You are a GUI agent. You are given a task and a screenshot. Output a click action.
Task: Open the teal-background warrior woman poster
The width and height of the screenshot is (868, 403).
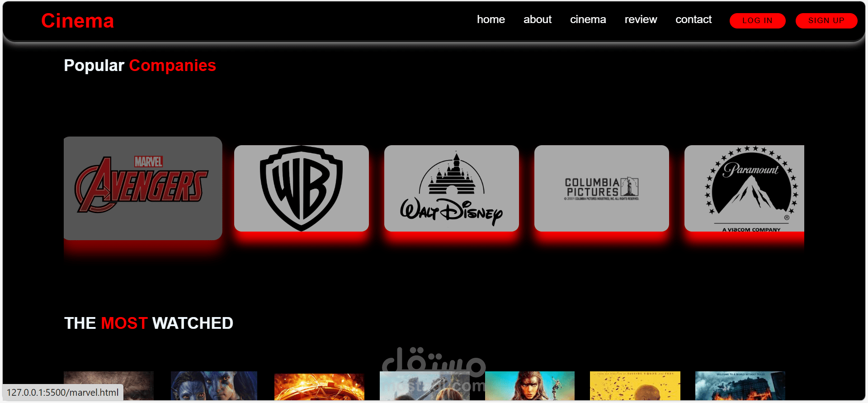click(530, 386)
